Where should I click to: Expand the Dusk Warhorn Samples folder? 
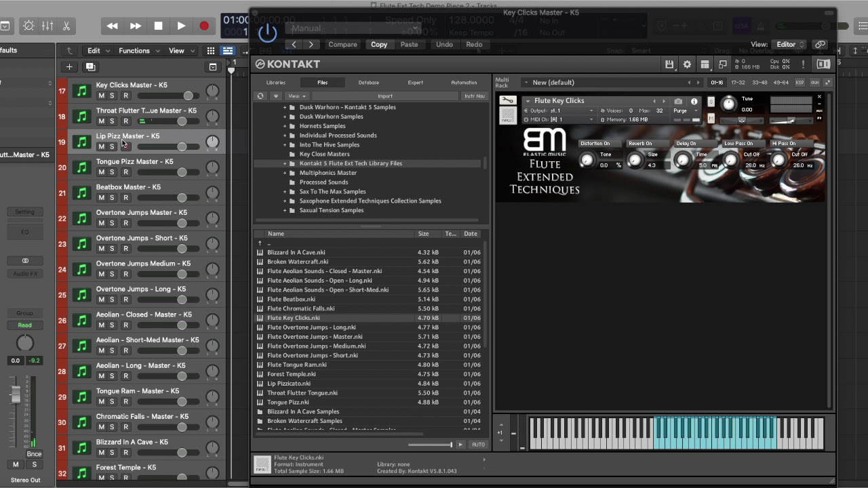tap(285, 117)
